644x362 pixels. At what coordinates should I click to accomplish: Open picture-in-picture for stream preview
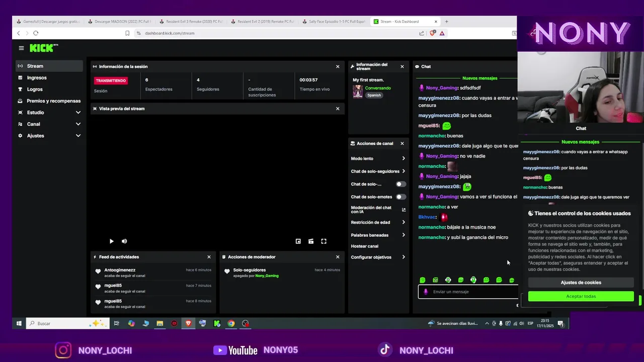(298, 241)
